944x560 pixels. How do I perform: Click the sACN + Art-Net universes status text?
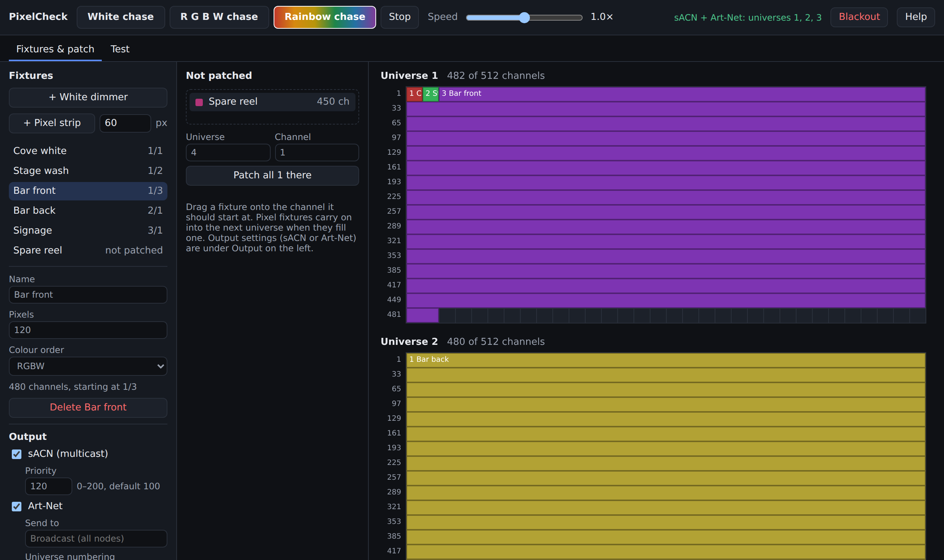pyautogui.click(x=748, y=17)
